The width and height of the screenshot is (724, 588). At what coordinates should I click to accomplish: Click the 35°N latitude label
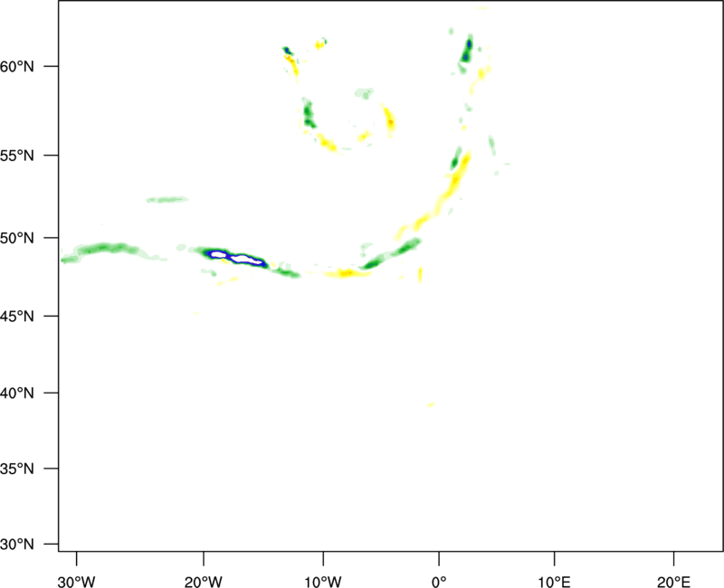pyautogui.click(x=17, y=469)
